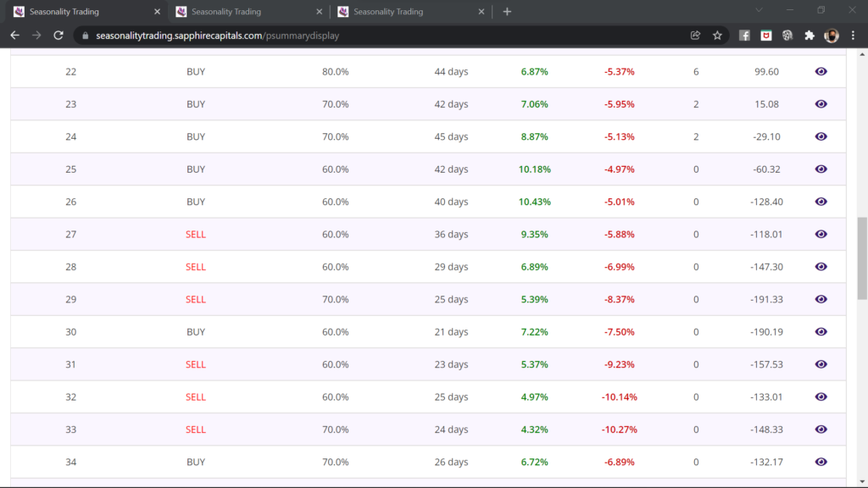The width and height of the screenshot is (868, 488).
Task: Click the eye icon in row 22
Action: [821, 72]
